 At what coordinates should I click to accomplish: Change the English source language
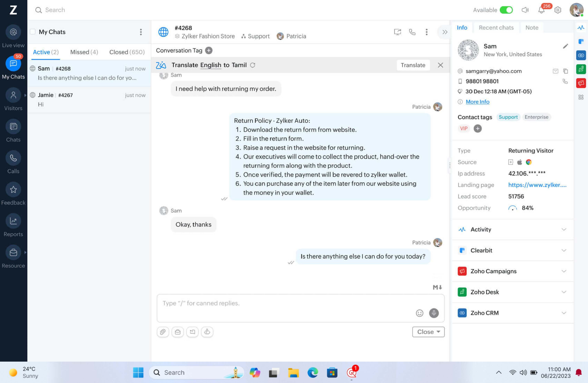pyautogui.click(x=210, y=65)
